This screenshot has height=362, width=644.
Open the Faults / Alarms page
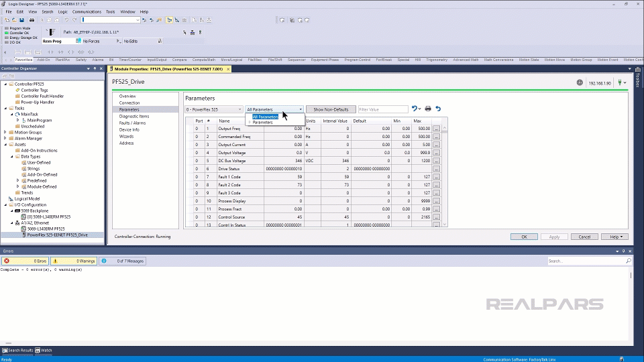coord(132,123)
